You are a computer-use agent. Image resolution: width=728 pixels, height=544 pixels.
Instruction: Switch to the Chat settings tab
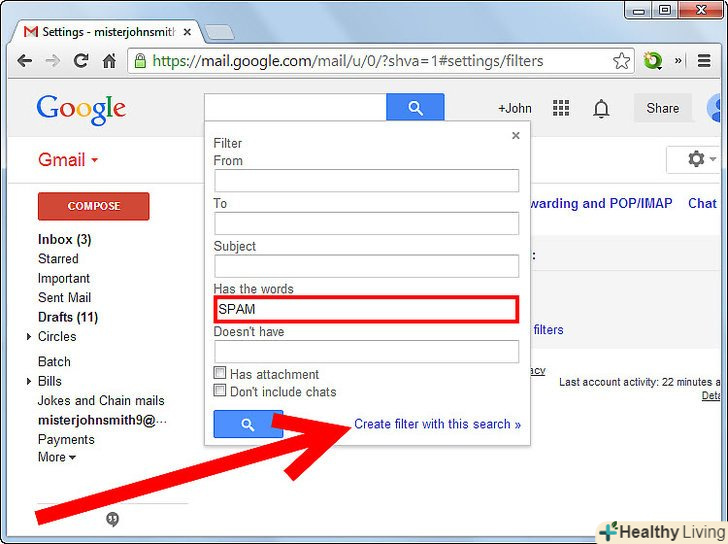coord(702,203)
